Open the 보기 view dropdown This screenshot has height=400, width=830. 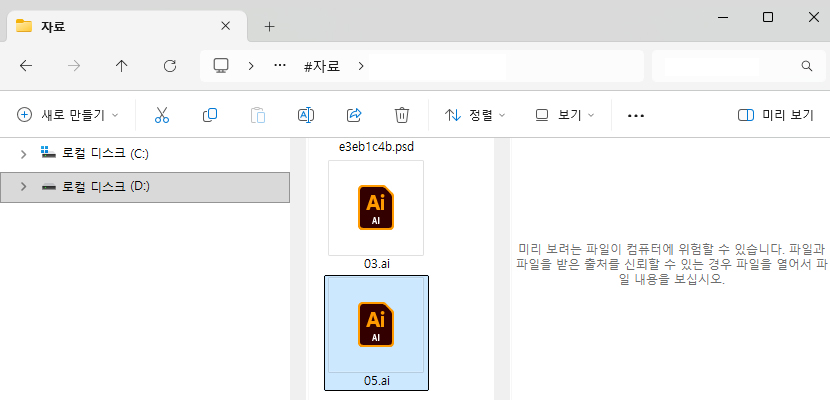click(x=564, y=115)
